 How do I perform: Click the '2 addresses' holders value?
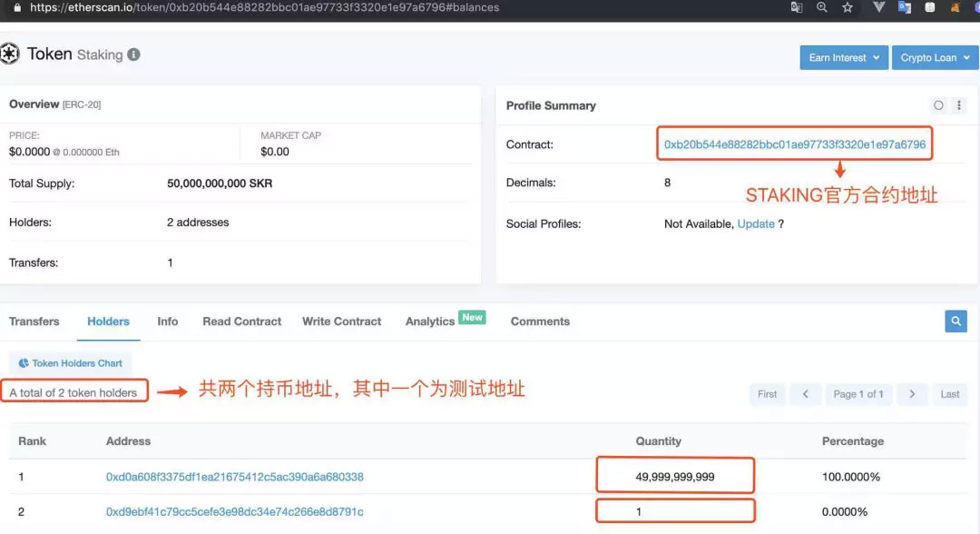pos(198,222)
